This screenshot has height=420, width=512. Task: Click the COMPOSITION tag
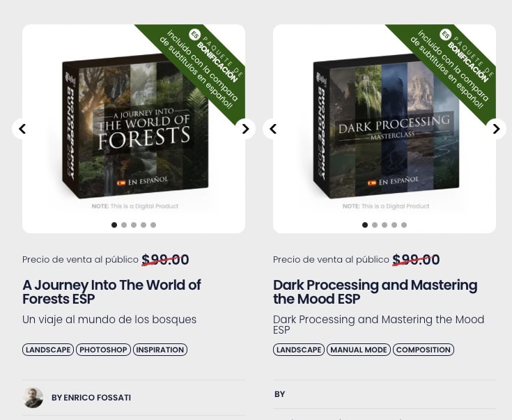pyautogui.click(x=424, y=350)
